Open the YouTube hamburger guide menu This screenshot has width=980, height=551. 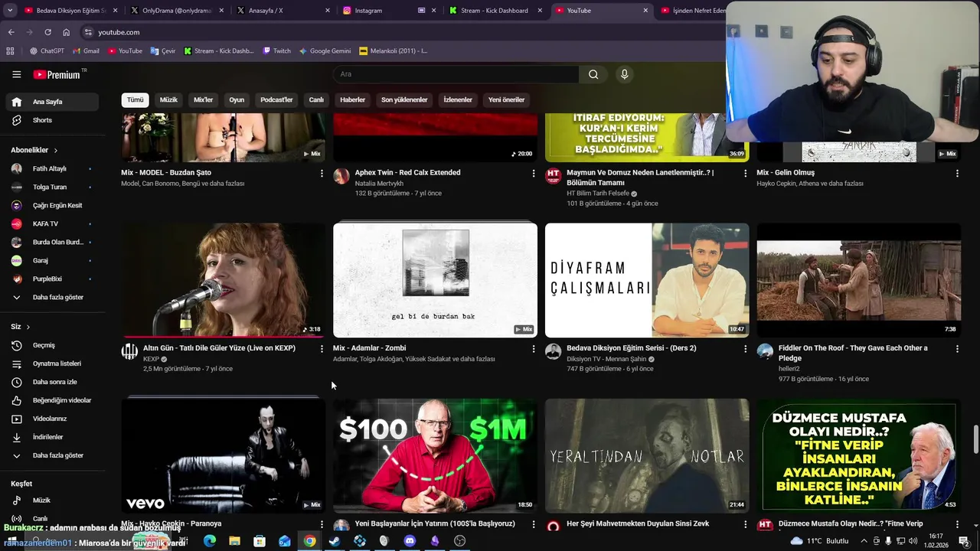[x=16, y=74]
